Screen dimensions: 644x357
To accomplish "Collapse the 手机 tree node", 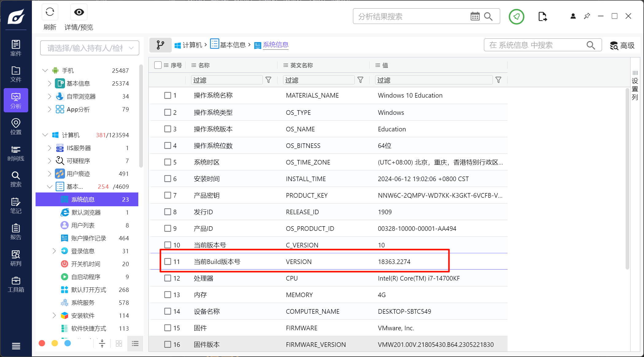I will click(45, 71).
